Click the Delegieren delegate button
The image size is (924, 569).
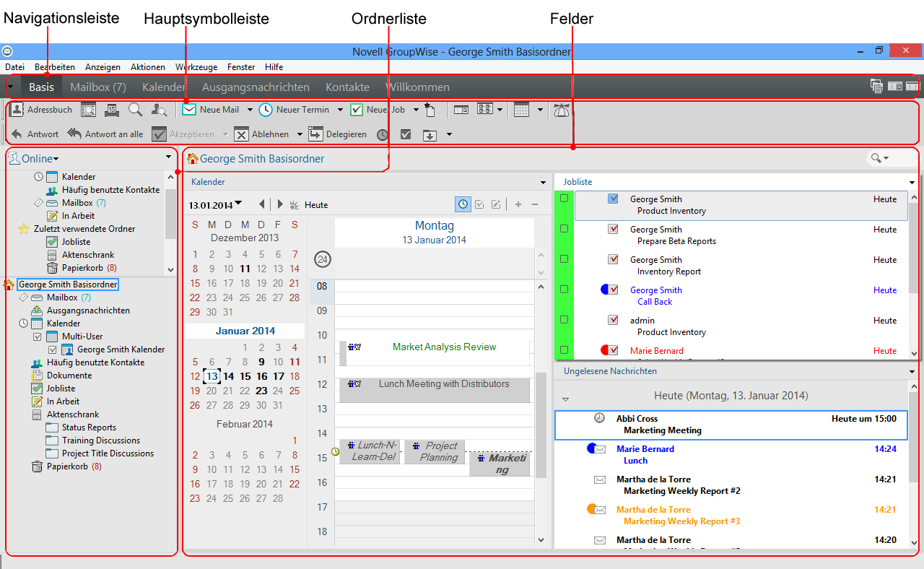click(x=338, y=134)
